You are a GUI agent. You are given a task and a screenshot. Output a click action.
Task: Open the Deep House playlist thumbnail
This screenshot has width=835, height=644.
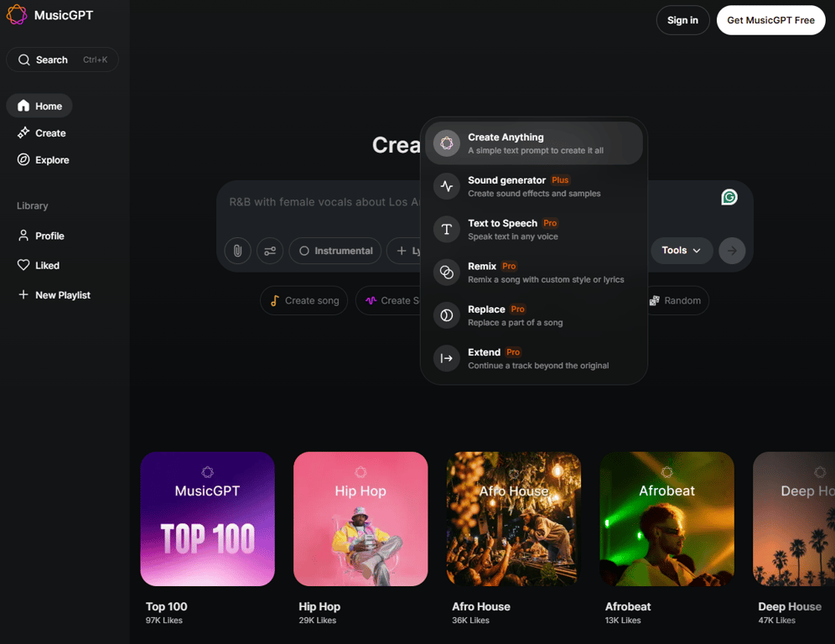(x=794, y=519)
